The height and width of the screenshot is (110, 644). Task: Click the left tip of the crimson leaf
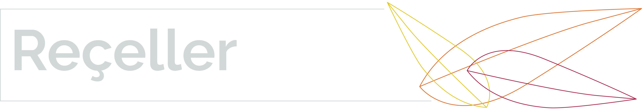[x=467, y=71]
